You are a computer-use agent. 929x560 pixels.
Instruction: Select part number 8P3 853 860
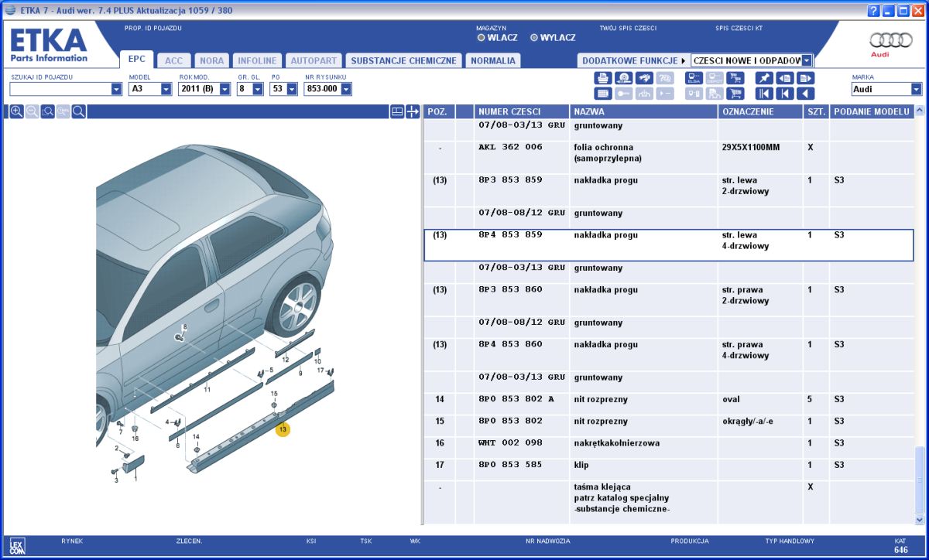[511, 289]
